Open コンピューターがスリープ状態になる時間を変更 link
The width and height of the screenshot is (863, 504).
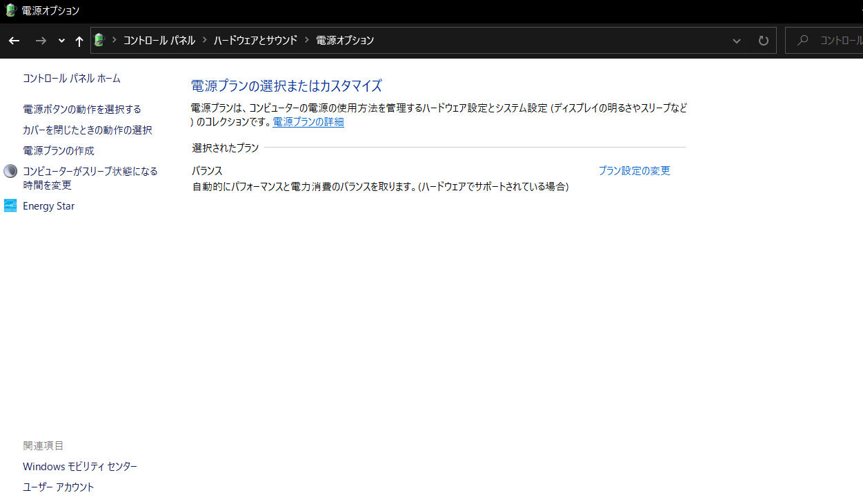(90, 178)
